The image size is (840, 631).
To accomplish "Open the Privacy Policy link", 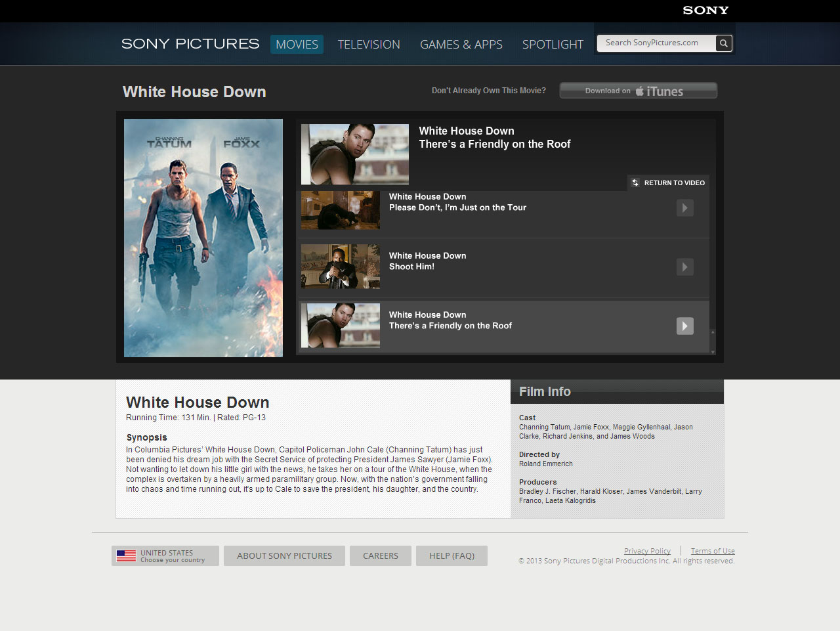I will 647,551.
